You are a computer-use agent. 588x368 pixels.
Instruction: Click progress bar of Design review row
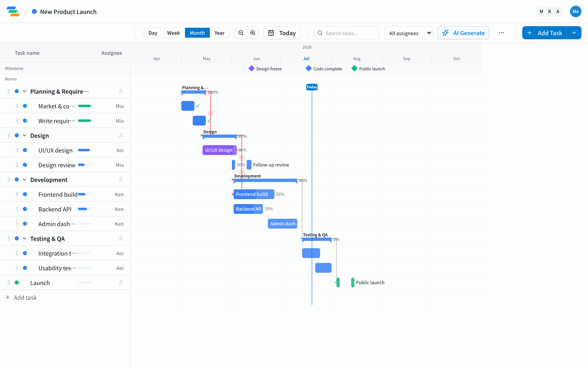[84, 165]
